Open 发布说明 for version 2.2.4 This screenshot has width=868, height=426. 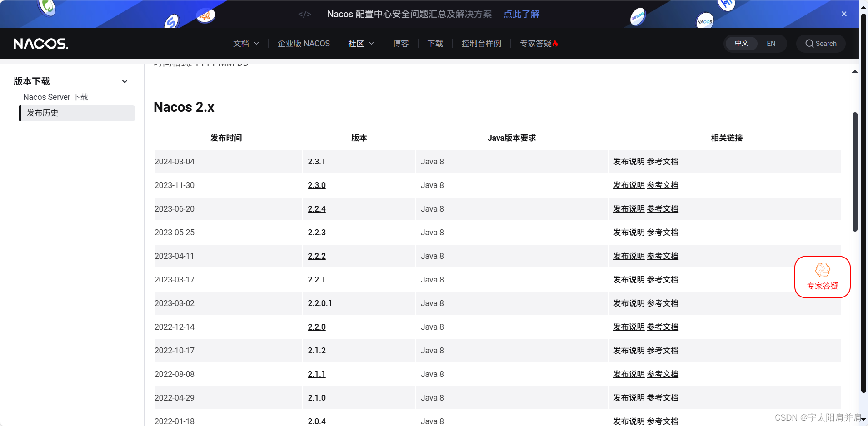point(629,209)
